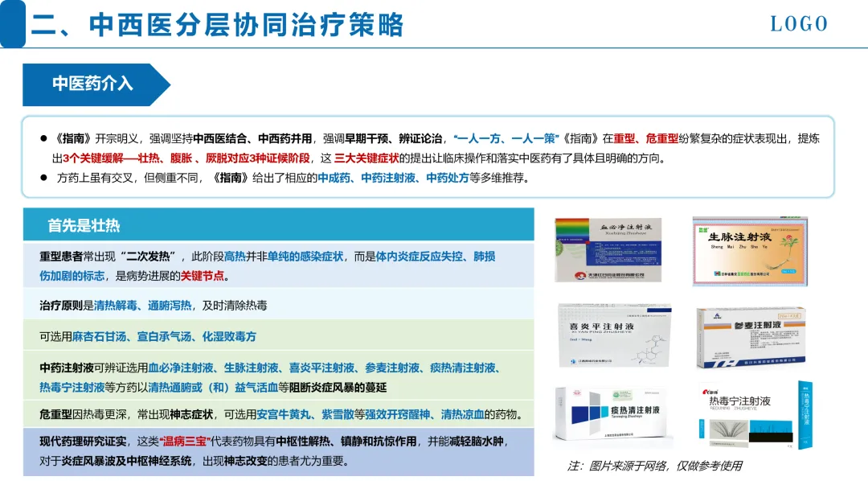868x489 pixels.
Task: Click the red text 三大关键症状
Action: [366, 158]
